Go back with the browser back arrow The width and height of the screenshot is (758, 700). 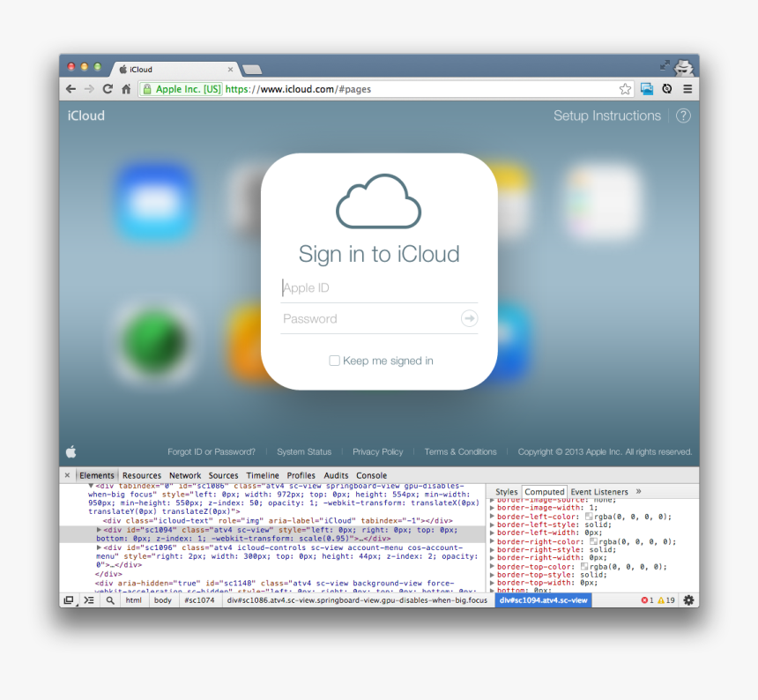click(x=71, y=89)
